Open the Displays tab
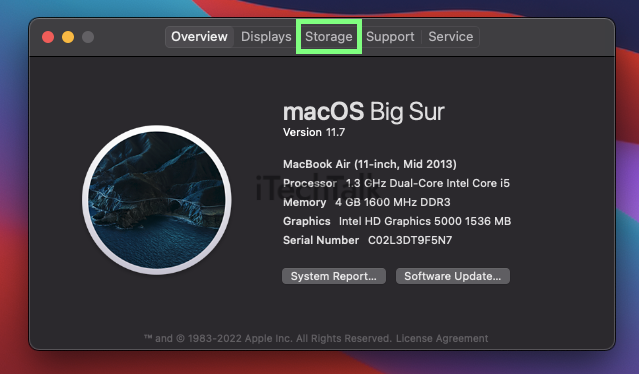Viewport: 639px width, 374px height. [x=266, y=37]
